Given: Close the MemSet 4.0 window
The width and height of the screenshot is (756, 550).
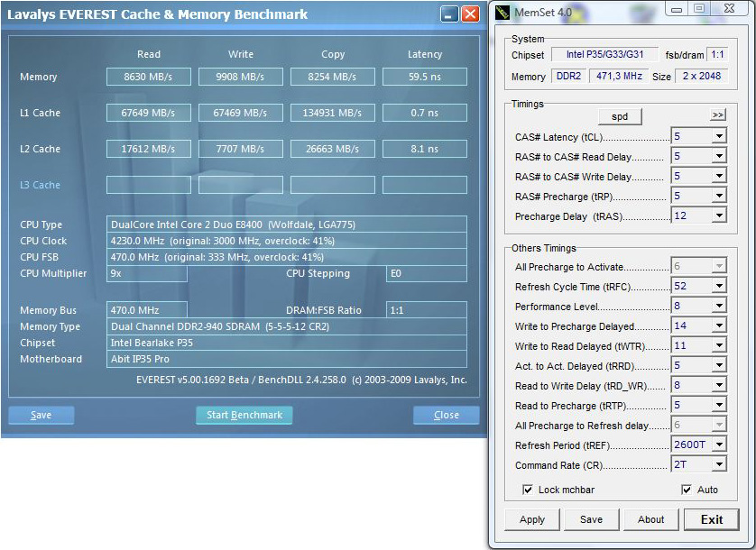Looking at the screenshot, I should [729, 9].
